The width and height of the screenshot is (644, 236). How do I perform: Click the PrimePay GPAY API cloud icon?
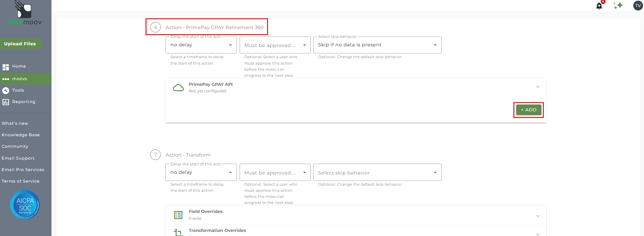coord(178,88)
